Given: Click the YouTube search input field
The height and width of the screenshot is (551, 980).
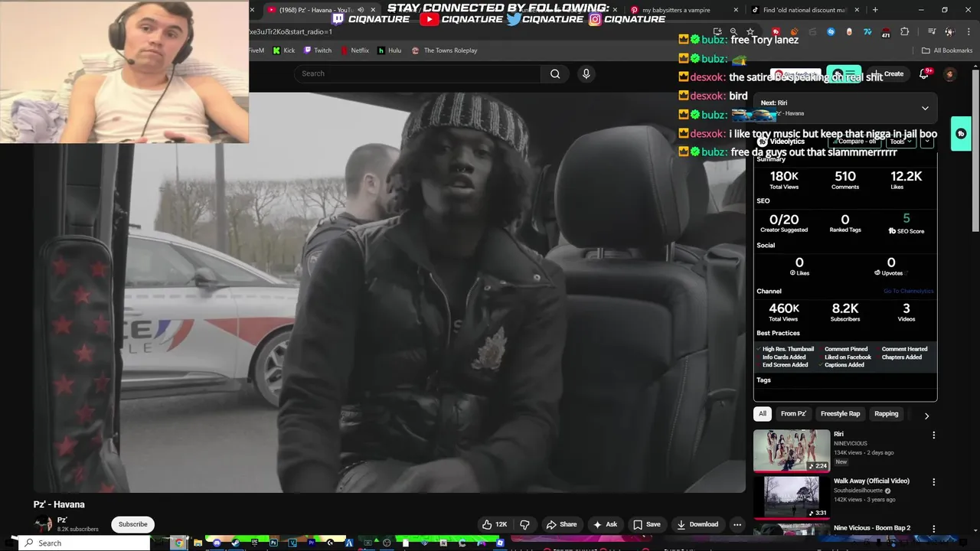Looking at the screenshot, I should [418, 73].
